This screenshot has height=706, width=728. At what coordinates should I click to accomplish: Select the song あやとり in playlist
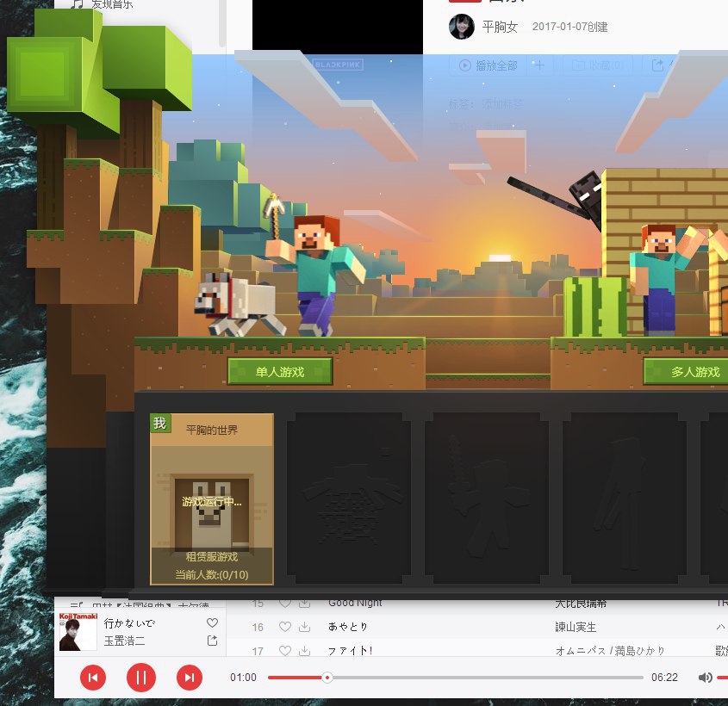pos(348,627)
